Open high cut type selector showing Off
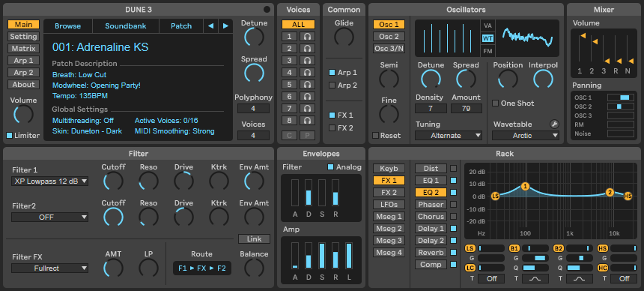The height and width of the screenshot is (291, 644). coord(625,279)
